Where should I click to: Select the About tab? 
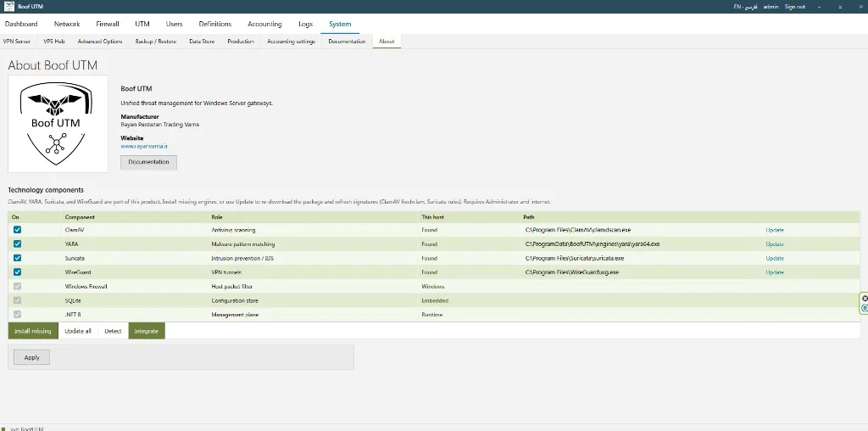click(387, 42)
